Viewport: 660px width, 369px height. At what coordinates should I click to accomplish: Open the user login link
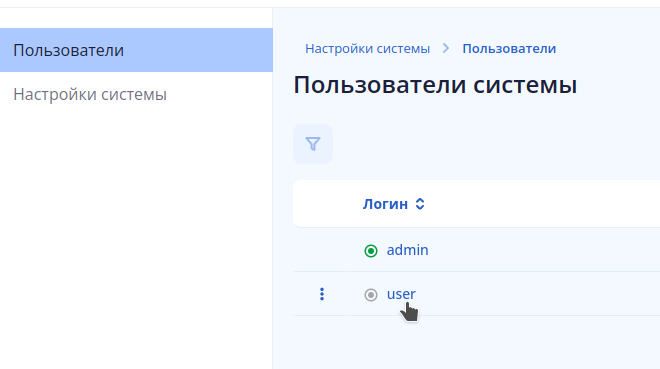[x=401, y=294]
